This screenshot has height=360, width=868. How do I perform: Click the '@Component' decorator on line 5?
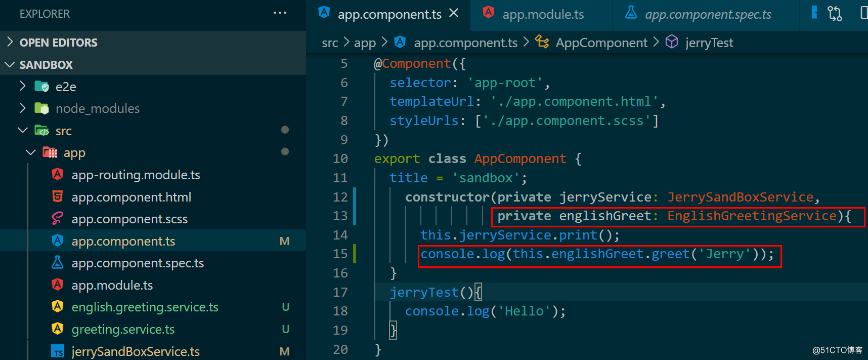tap(412, 63)
